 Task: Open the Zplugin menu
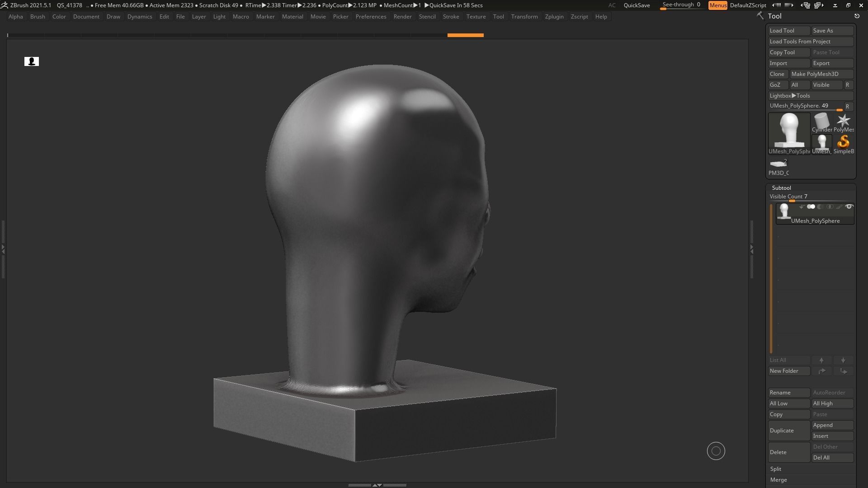554,17
